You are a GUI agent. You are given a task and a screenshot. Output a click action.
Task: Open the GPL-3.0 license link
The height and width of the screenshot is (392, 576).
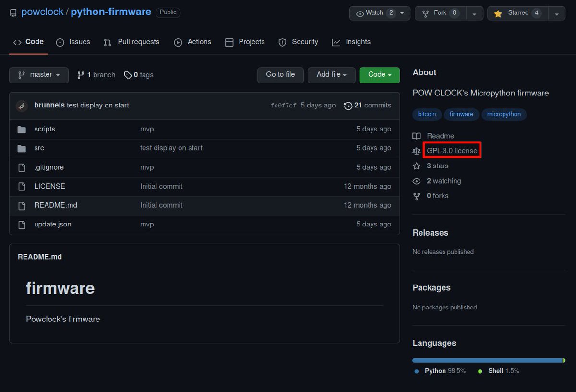click(x=452, y=151)
